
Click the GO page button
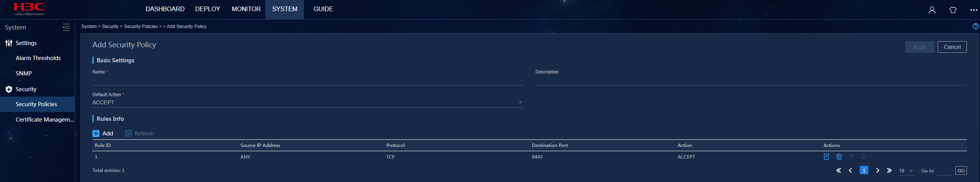pyautogui.click(x=961, y=170)
